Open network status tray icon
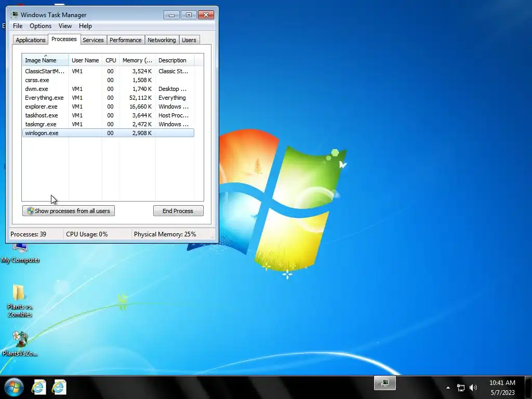This screenshot has height=399, width=532. [460, 388]
